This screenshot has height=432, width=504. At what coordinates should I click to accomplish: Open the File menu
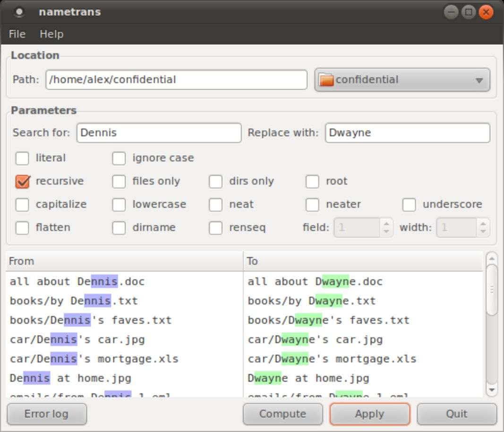coord(17,34)
